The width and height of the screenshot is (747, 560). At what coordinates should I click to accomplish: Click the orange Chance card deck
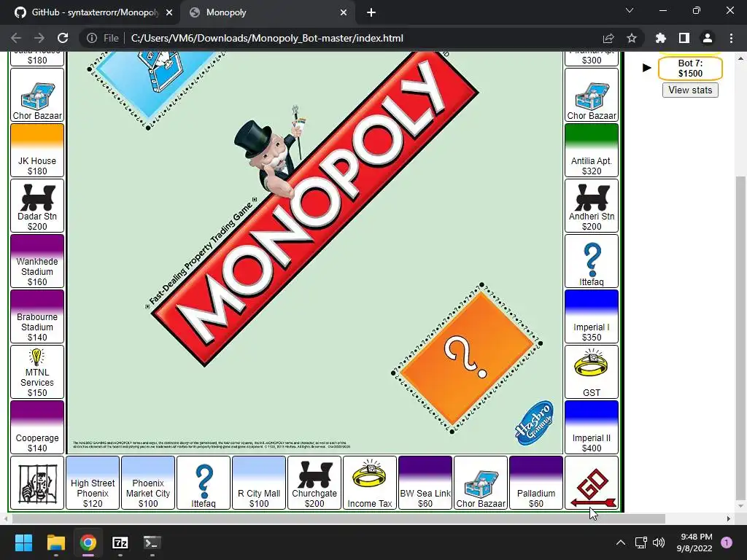(x=467, y=358)
